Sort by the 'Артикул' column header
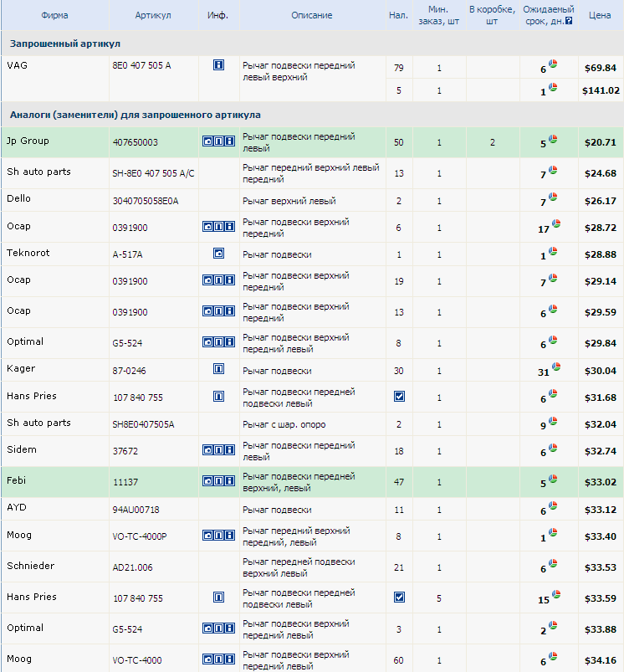The image size is (624, 672). (153, 15)
